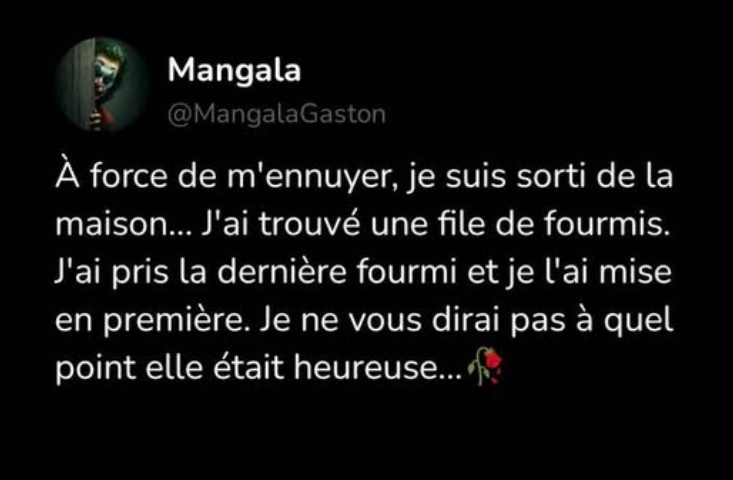Open Mangala's Joker profile picture
The image size is (733, 480).
102,85
